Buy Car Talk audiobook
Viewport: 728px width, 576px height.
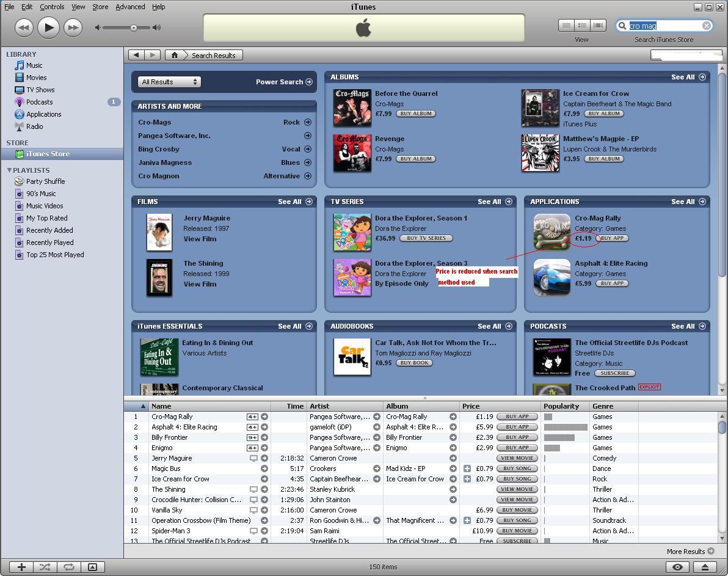pyautogui.click(x=414, y=363)
